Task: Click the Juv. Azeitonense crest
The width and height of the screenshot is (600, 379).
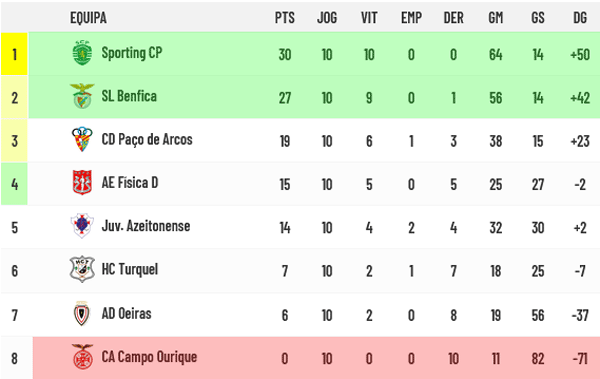Action: click(82, 226)
